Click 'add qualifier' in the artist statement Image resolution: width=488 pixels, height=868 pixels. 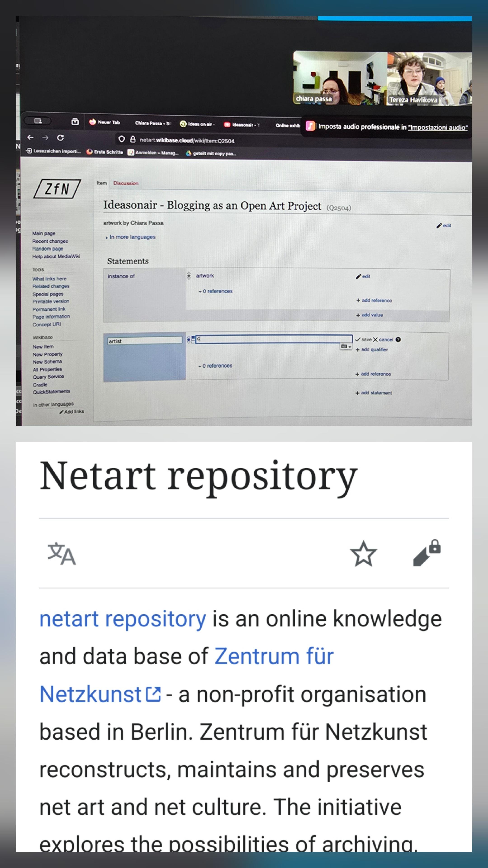(372, 349)
